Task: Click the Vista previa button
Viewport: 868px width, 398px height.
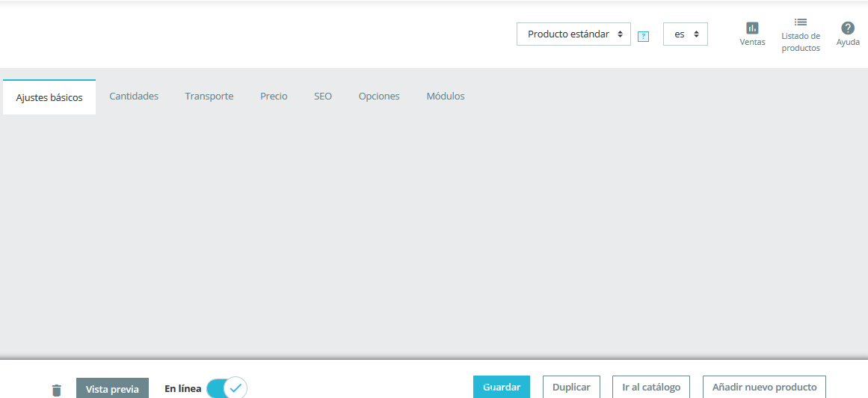Action: coord(112,388)
